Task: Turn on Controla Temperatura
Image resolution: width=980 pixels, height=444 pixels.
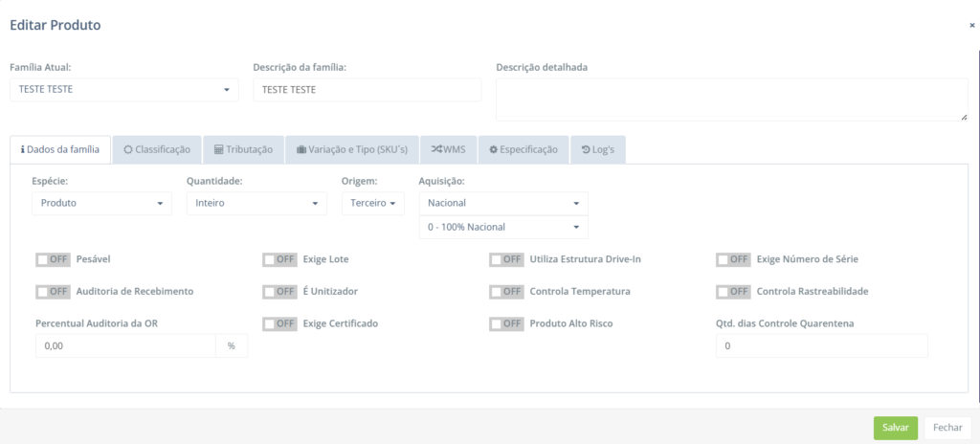Action: point(507,291)
